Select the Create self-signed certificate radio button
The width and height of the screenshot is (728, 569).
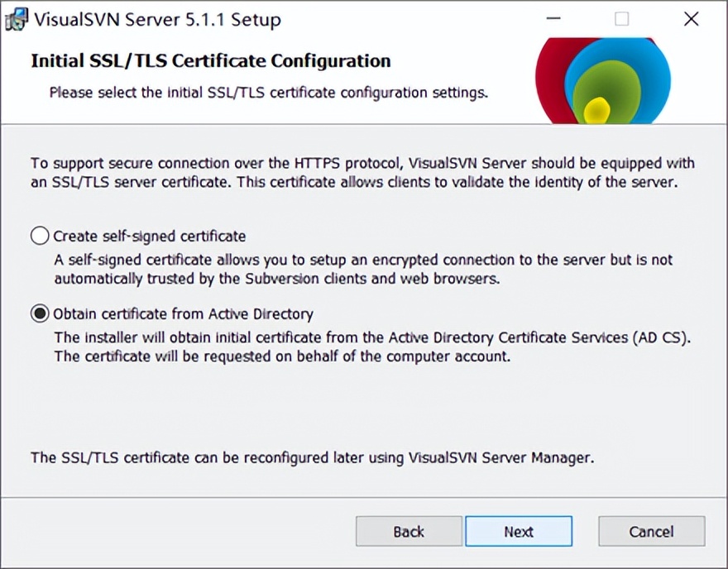pyautogui.click(x=40, y=236)
